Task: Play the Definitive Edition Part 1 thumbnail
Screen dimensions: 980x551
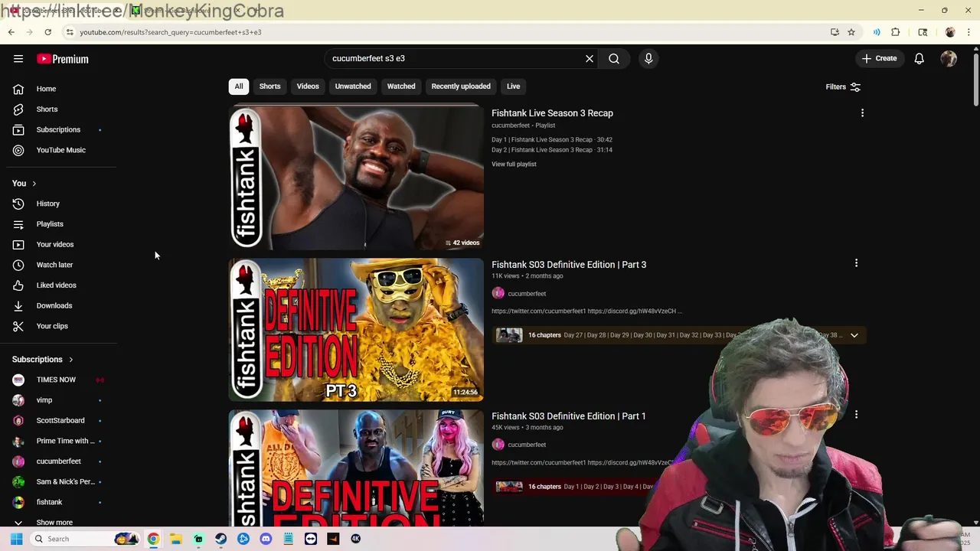Action: [356, 468]
